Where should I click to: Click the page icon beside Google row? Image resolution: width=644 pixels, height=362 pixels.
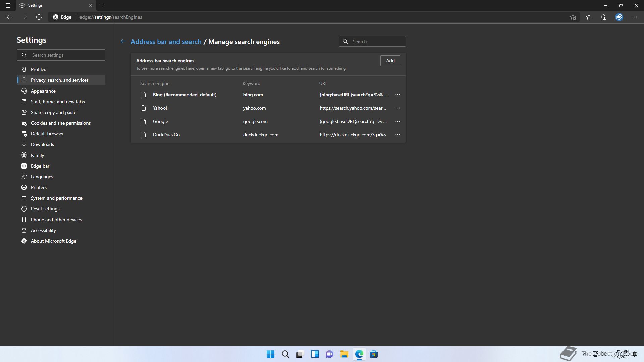point(144,121)
